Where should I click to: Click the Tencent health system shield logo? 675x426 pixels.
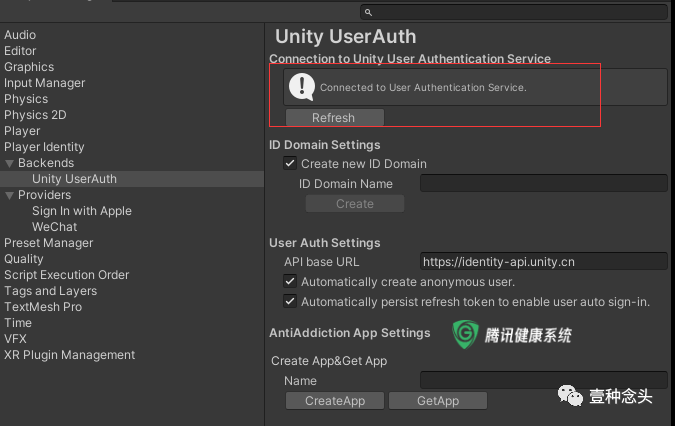pyautogui.click(x=465, y=334)
